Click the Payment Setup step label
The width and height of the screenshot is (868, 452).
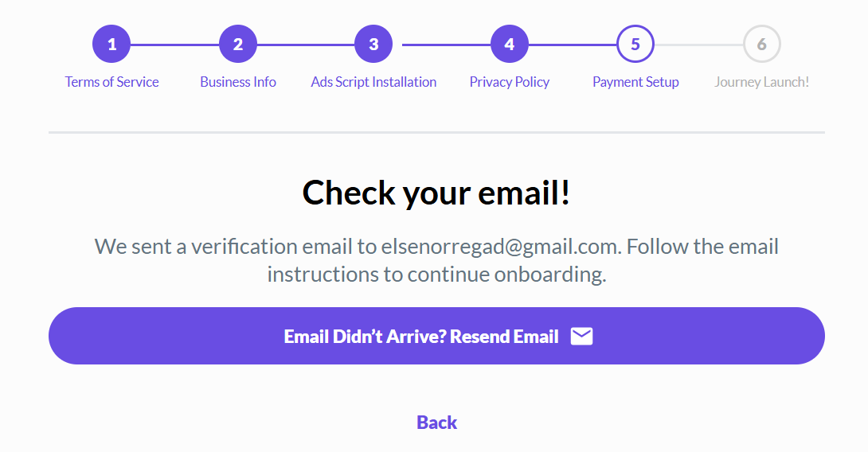coord(635,82)
